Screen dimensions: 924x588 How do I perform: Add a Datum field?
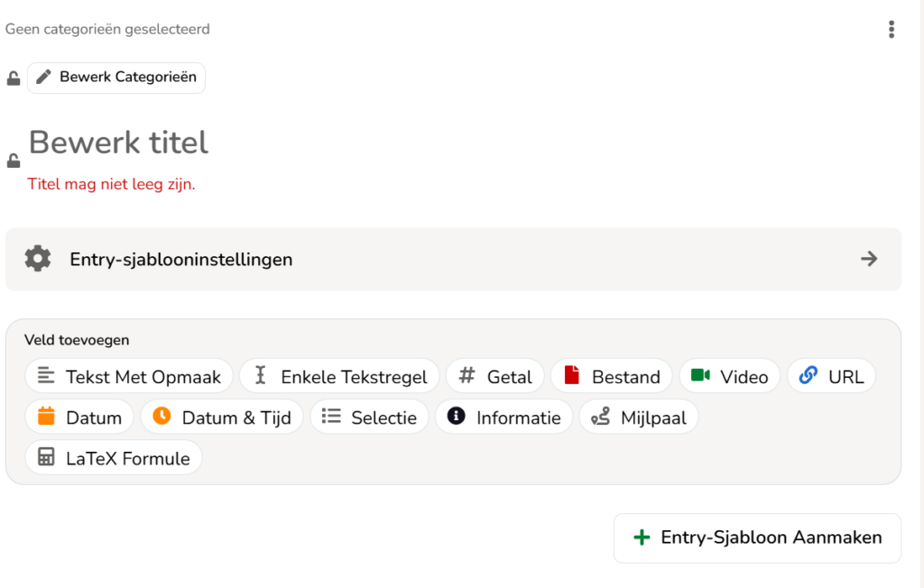(79, 417)
